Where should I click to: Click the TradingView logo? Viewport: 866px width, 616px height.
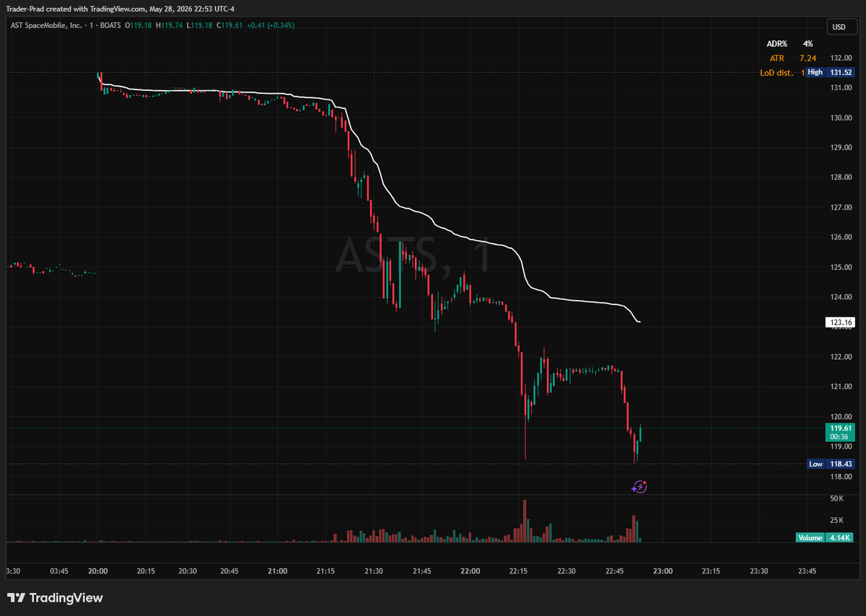pyautogui.click(x=55, y=598)
